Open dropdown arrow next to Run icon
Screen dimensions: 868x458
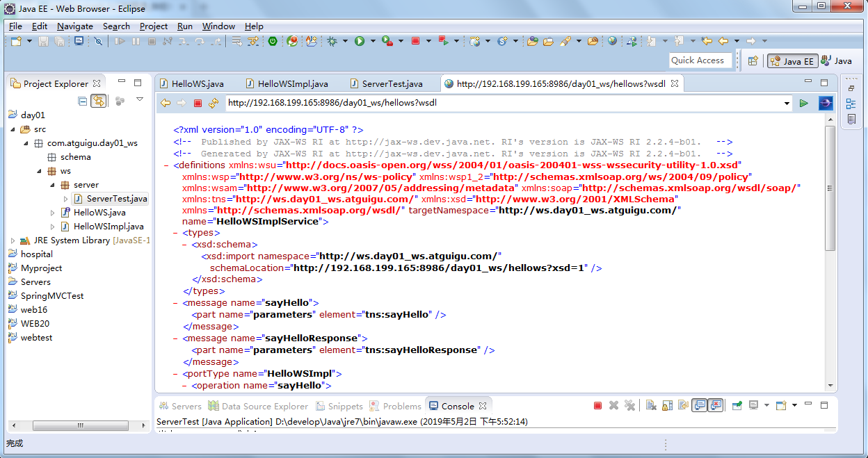pos(373,41)
